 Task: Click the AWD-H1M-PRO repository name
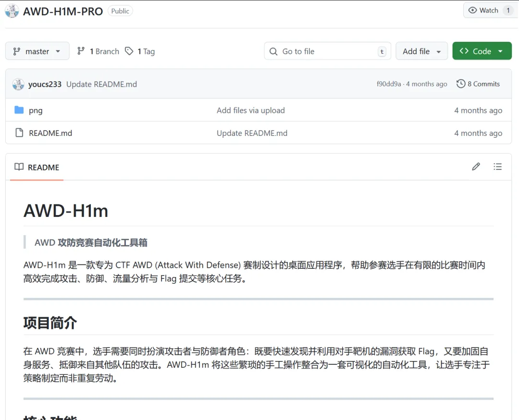pos(63,11)
